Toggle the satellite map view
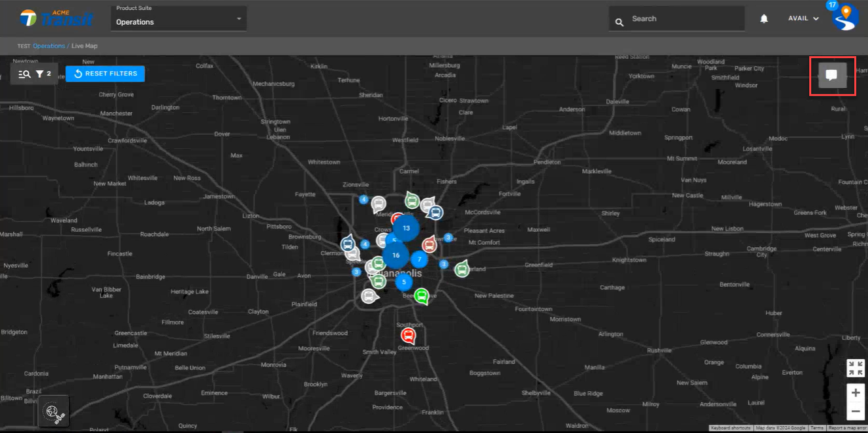This screenshot has height=433, width=868. [x=54, y=411]
